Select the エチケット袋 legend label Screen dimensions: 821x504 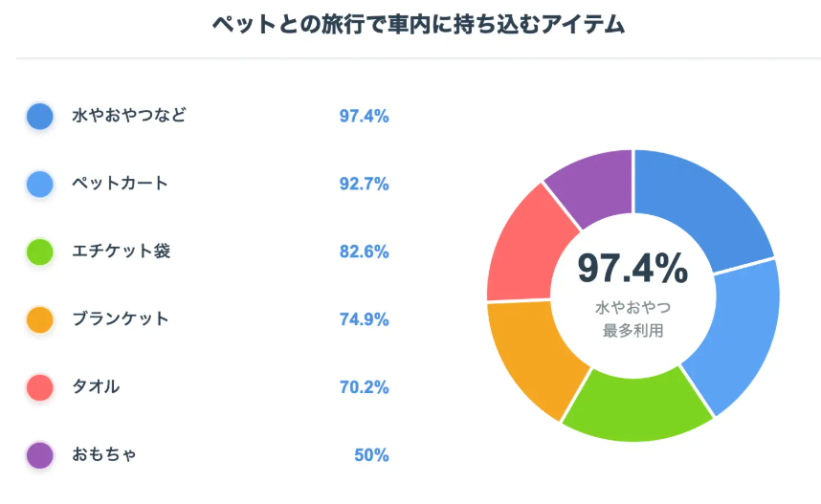(122, 252)
